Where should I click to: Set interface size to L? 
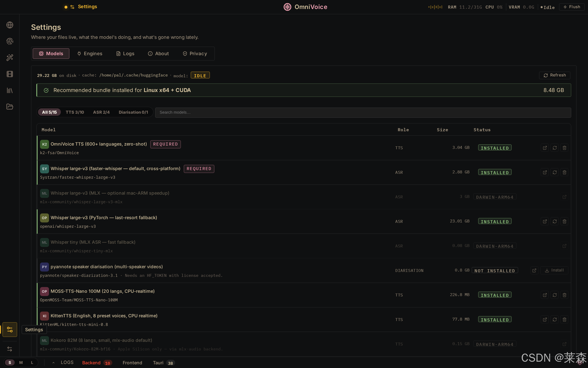(32, 363)
